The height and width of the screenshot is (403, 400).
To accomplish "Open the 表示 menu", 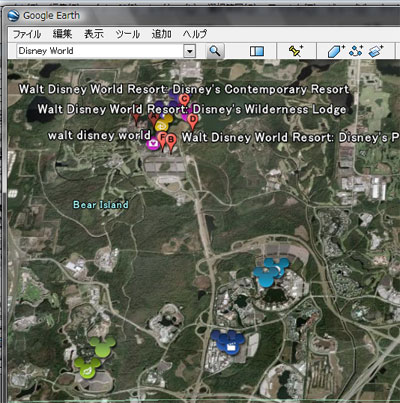I will click(x=94, y=34).
